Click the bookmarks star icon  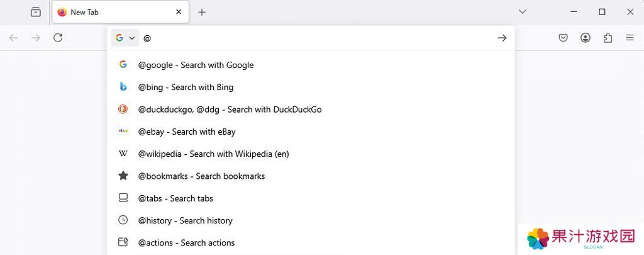123,176
